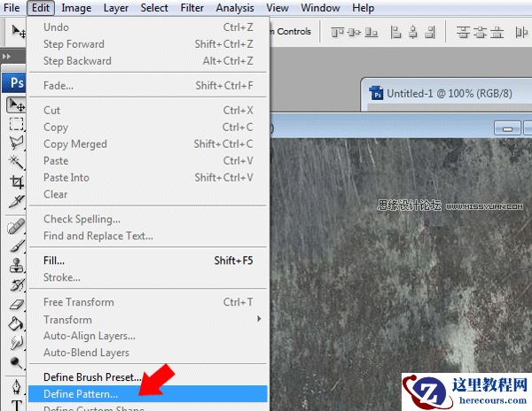Open the File menu
The width and height of the screenshot is (532, 411).
point(12,8)
